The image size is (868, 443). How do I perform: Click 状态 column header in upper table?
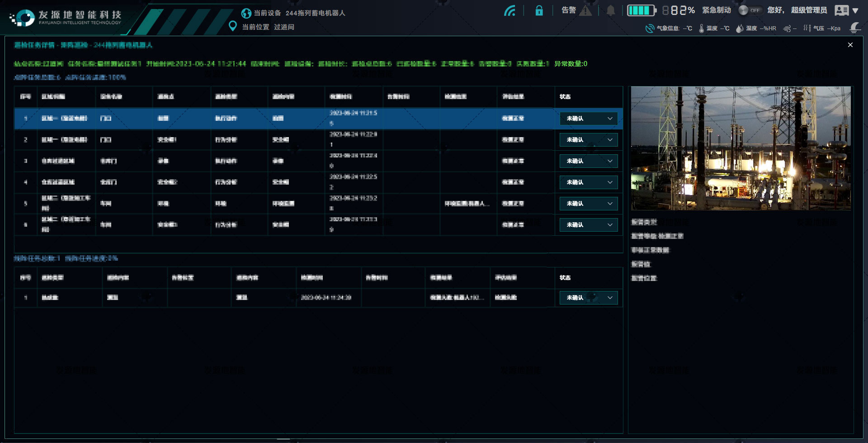click(x=565, y=97)
